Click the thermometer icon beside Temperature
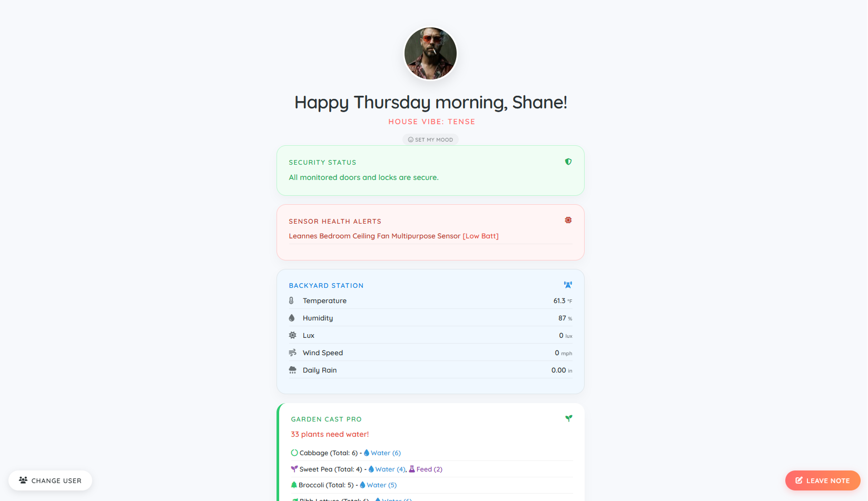The width and height of the screenshot is (868, 501). tap(291, 300)
